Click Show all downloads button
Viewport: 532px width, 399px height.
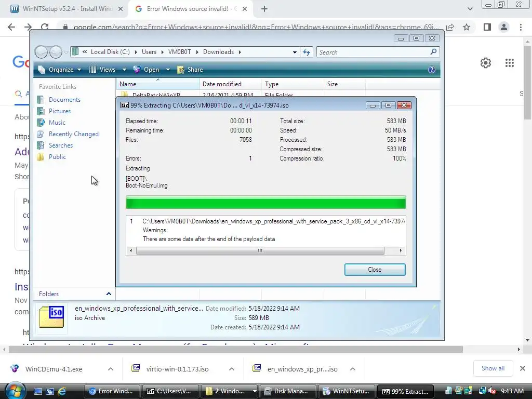(493, 368)
